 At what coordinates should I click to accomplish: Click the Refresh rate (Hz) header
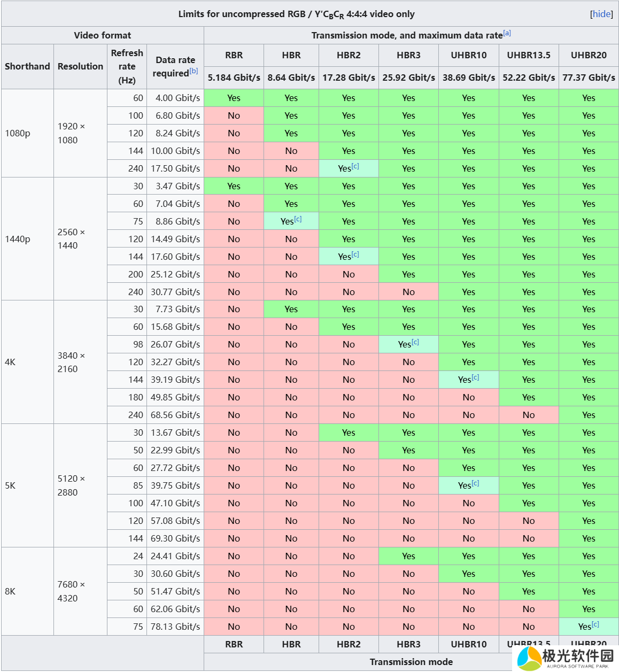pyautogui.click(x=127, y=66)
